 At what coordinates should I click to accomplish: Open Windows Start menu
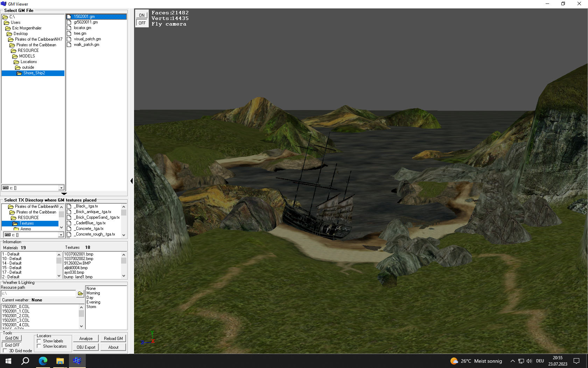8,361
